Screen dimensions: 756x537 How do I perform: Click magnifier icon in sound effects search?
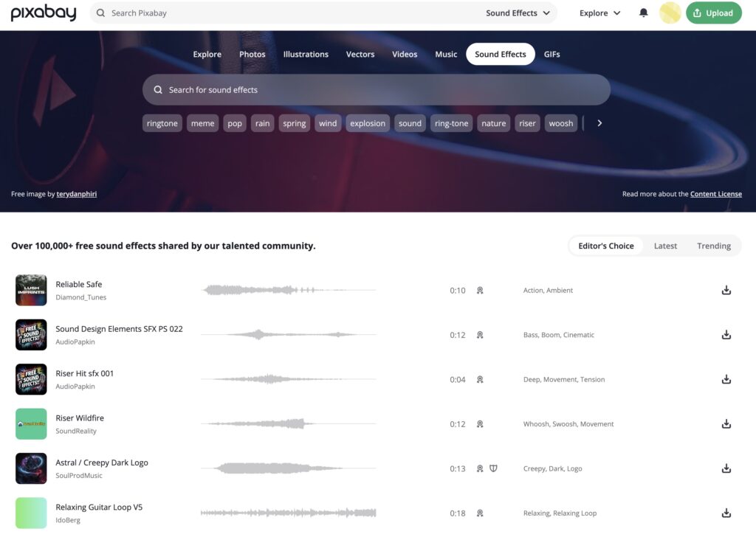[x=158, y=89]
